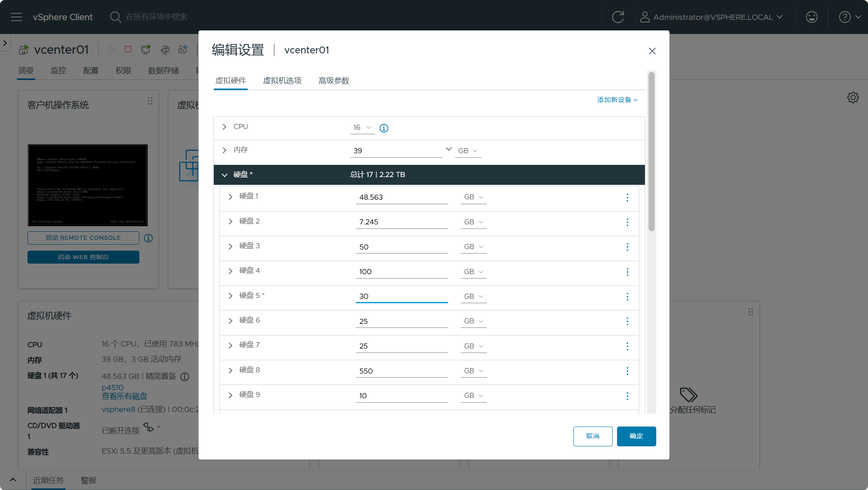Viewport: 868px width, 490px height.
Task: Open the help question mark icon
Action: pyautogui.click(x=845, y=17)
